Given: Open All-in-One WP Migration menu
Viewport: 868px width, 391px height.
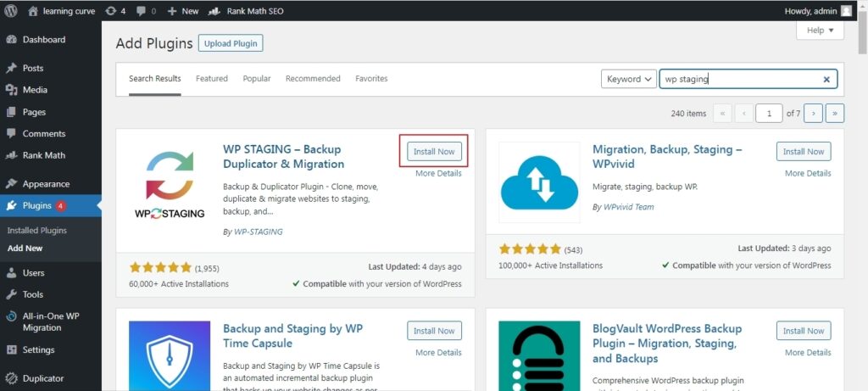Looking at the screenshot, I should pos(50,321).
